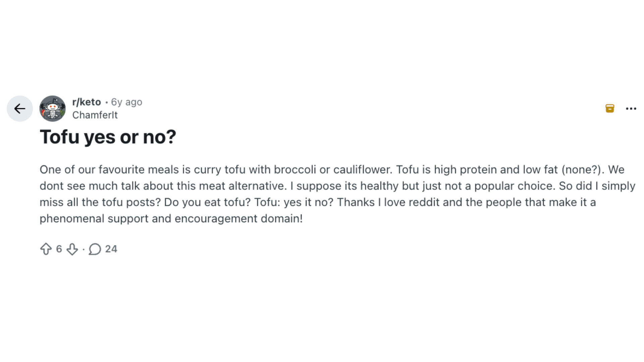Select the upvote arrow next to the score
The height and width of the screenshot is (362, 644).
[46, 249]
